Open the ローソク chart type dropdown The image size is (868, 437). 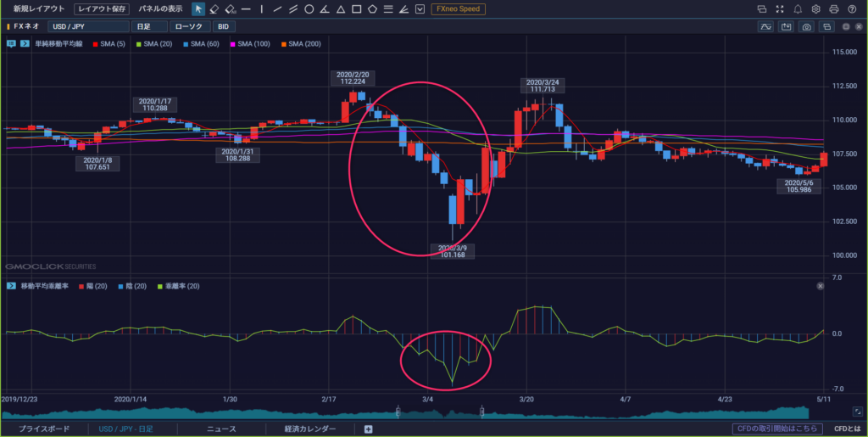190,26
